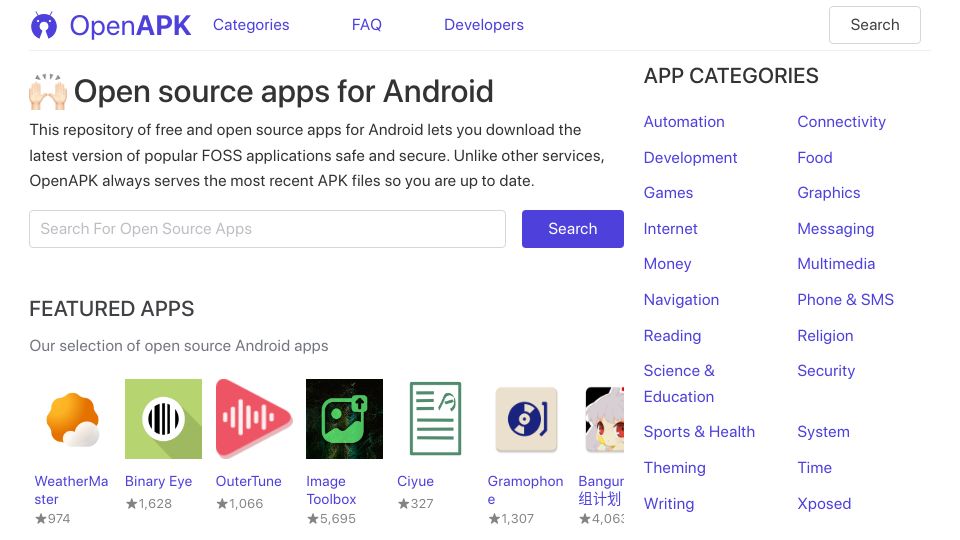This screenshot has height=540, width=960.
Task: Browse the Multimedia category
Action: [x=836, y=264]
